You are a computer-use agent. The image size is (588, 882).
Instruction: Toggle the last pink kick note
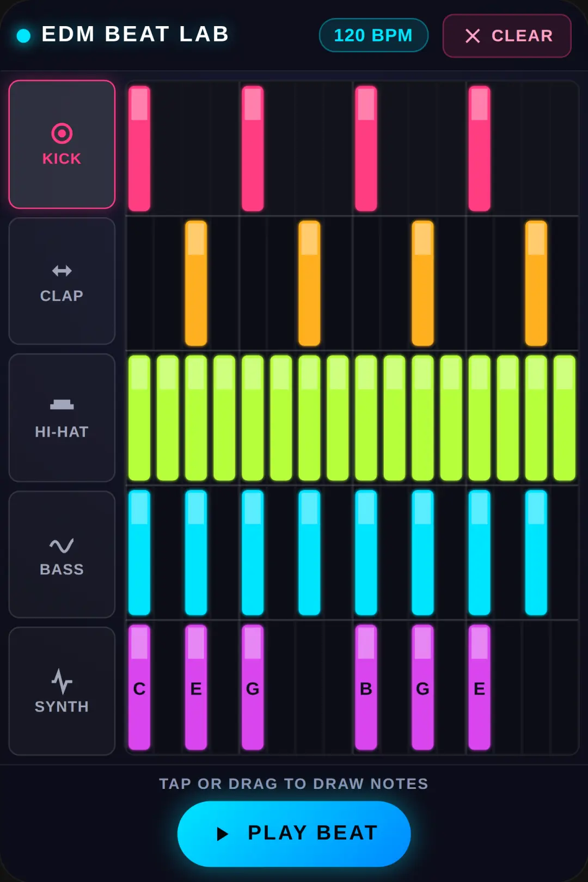pyautogui.click(x=479, y=149)
